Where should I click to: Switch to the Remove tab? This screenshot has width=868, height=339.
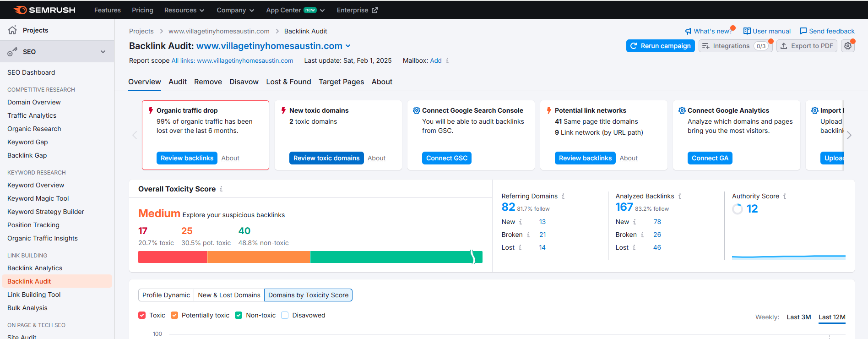tap(208, 82)
